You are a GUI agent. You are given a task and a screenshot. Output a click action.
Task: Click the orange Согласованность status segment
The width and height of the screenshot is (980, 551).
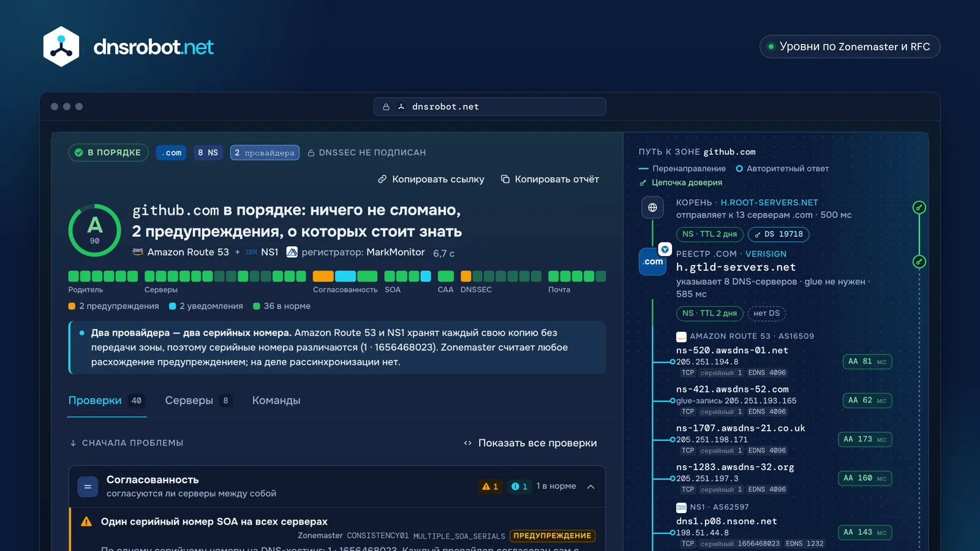tap(323, 276)
